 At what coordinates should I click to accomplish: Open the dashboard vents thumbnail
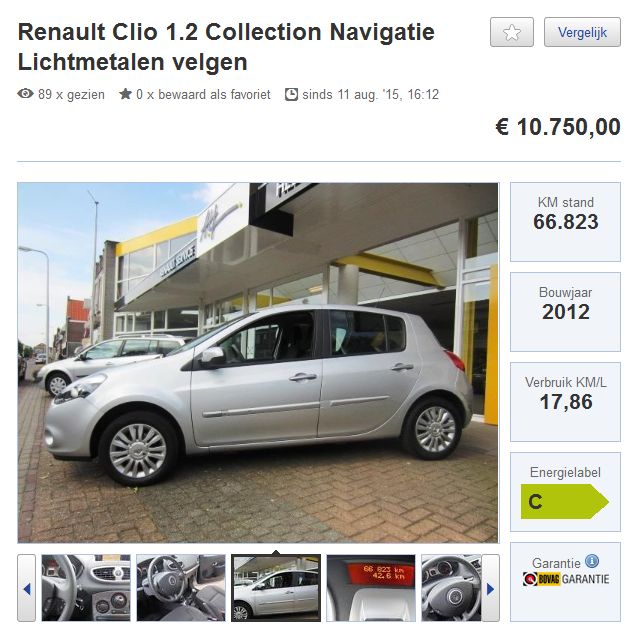point(86,588)
